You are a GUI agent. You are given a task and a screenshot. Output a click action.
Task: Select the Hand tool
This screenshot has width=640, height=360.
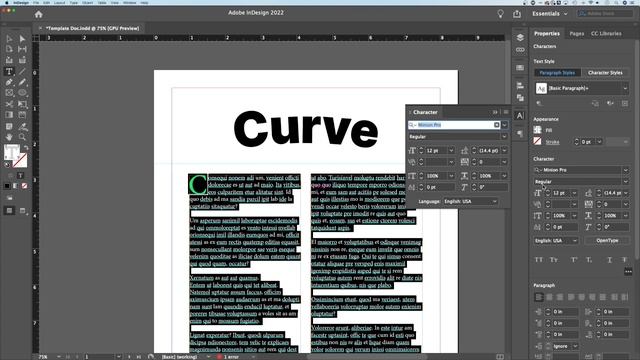9,137
